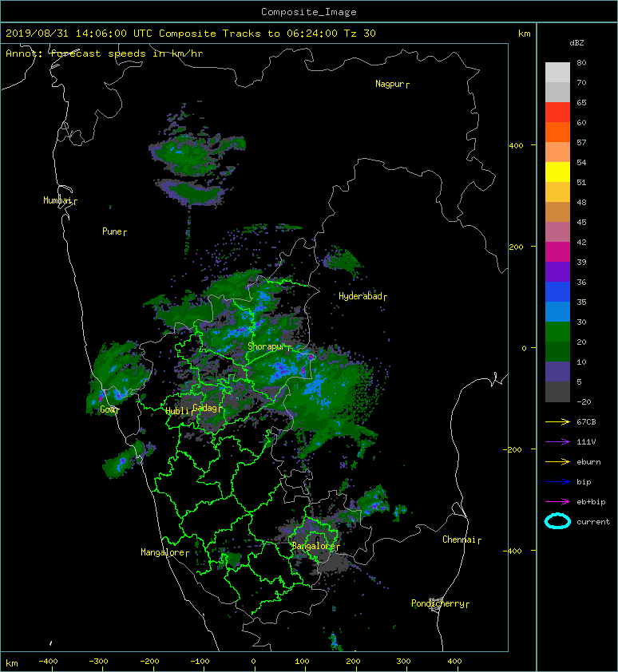Image resolution: width=618 pixels, height=672 pixels.
Task: Click the Pondicherry city label
Action: tap(438, 603)
